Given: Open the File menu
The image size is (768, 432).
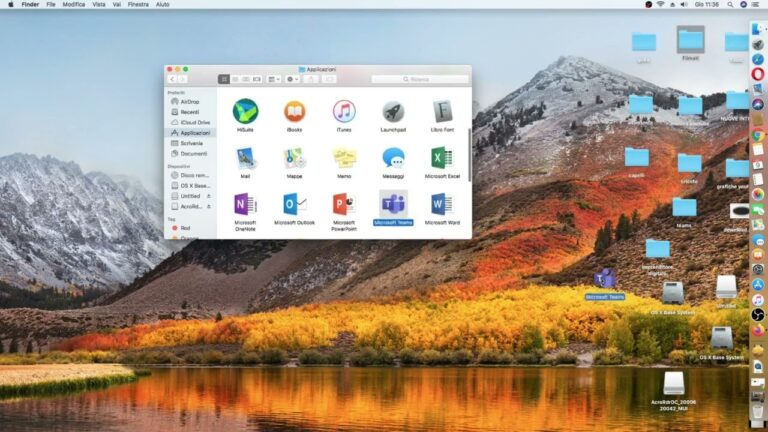Looking at the screenshot, I should coord(50,4).
